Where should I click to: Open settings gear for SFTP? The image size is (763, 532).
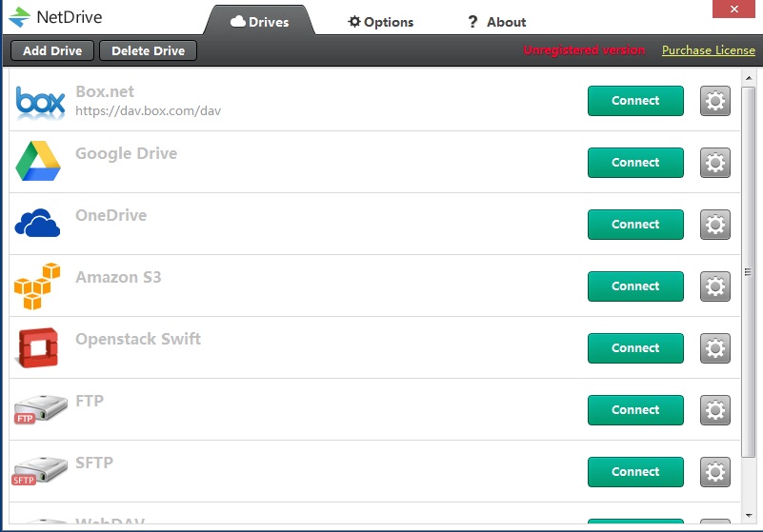pos(714,472)
